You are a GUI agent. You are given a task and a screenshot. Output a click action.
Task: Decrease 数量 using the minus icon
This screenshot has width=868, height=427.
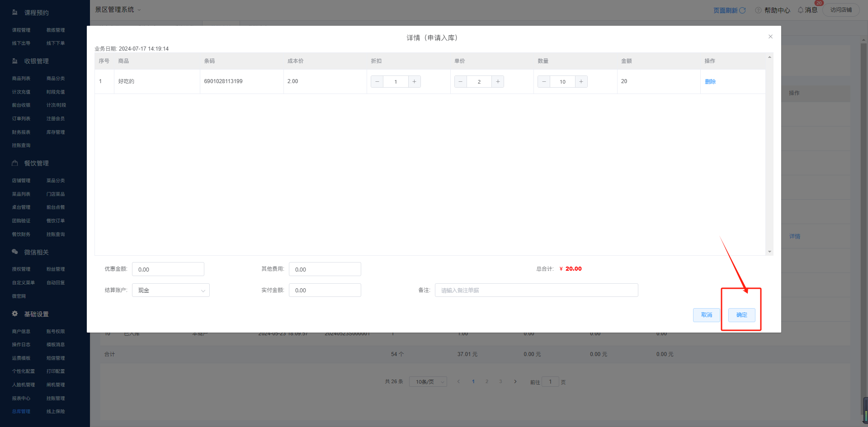(x=544, y=82)
